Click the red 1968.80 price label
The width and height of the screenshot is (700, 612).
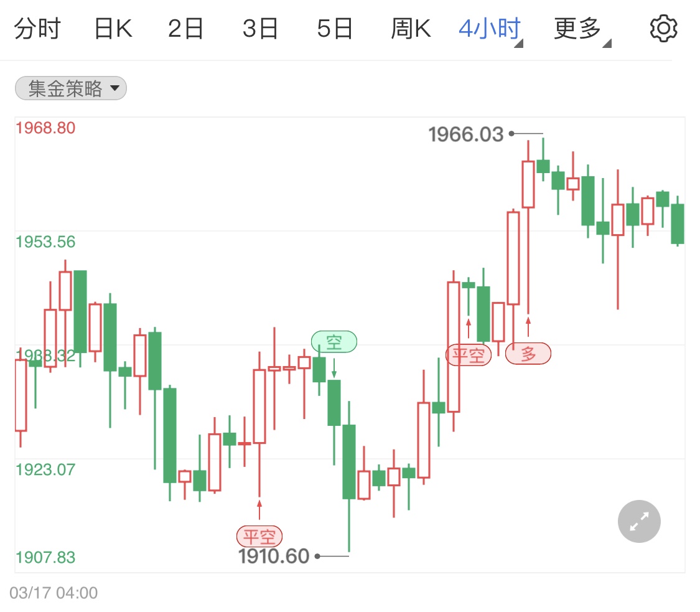(x=45, y=127)
